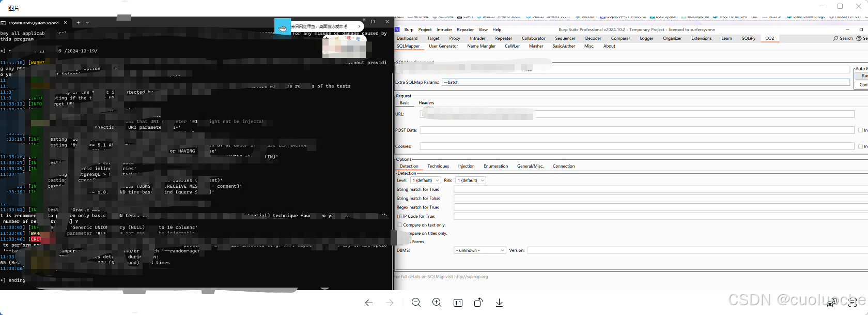
Task: Add a new tab in cmd terminal
Action: [78, 23]
